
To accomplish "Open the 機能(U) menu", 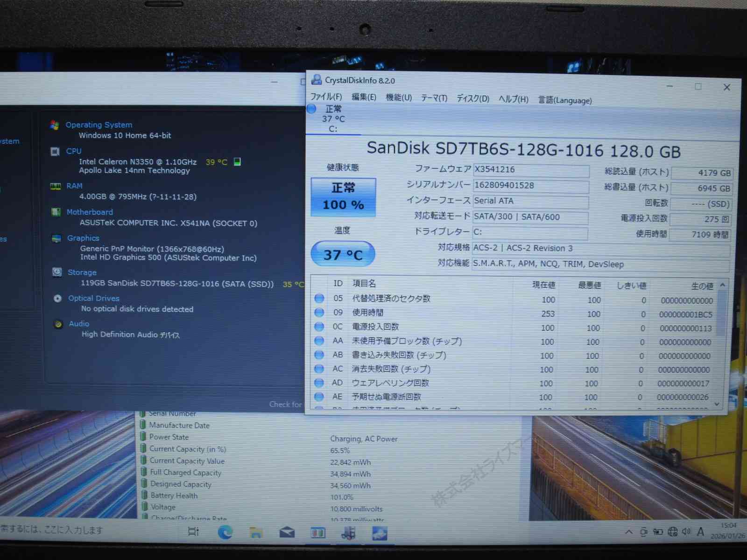I will [399, 98].
